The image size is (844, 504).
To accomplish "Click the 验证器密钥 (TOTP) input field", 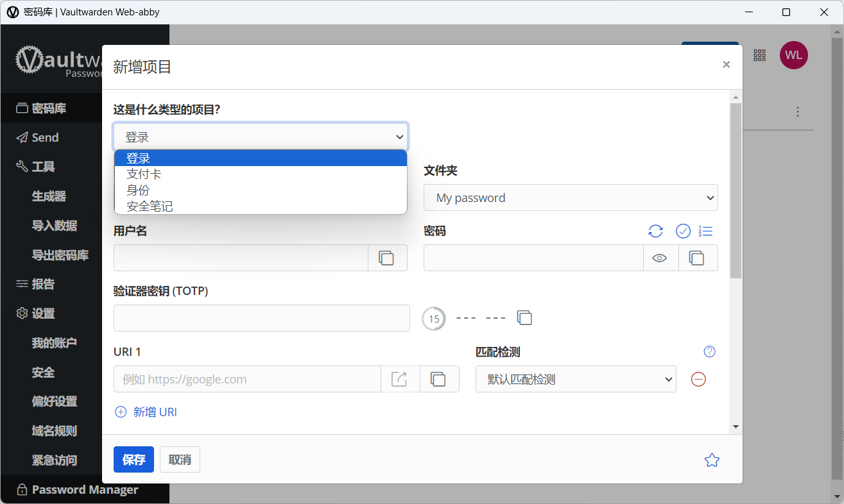I will pyautogui.click(x=262, y=318).
